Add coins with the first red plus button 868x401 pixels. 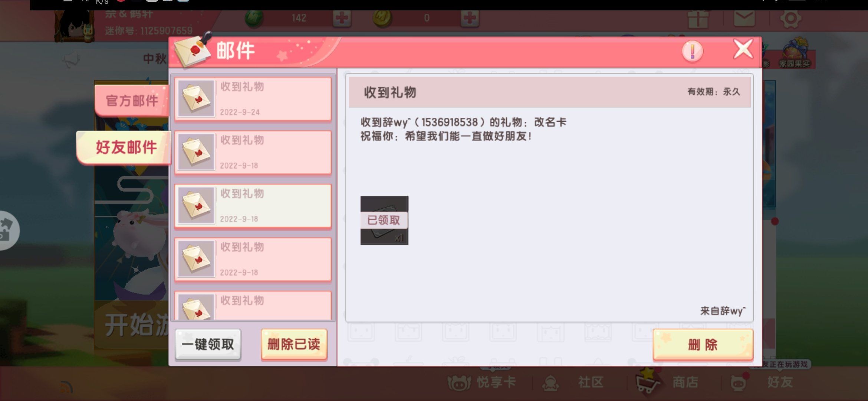click(342, 18)
